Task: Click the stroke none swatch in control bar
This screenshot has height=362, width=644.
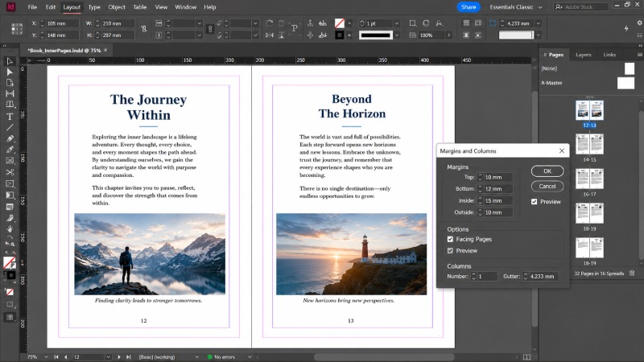Action: pos(339,23)
